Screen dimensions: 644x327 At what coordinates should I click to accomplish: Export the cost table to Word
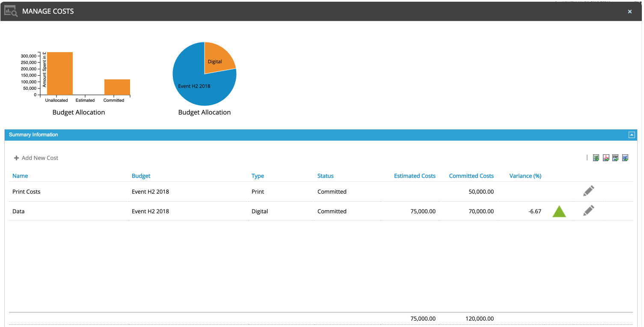(x=625, y=158)
